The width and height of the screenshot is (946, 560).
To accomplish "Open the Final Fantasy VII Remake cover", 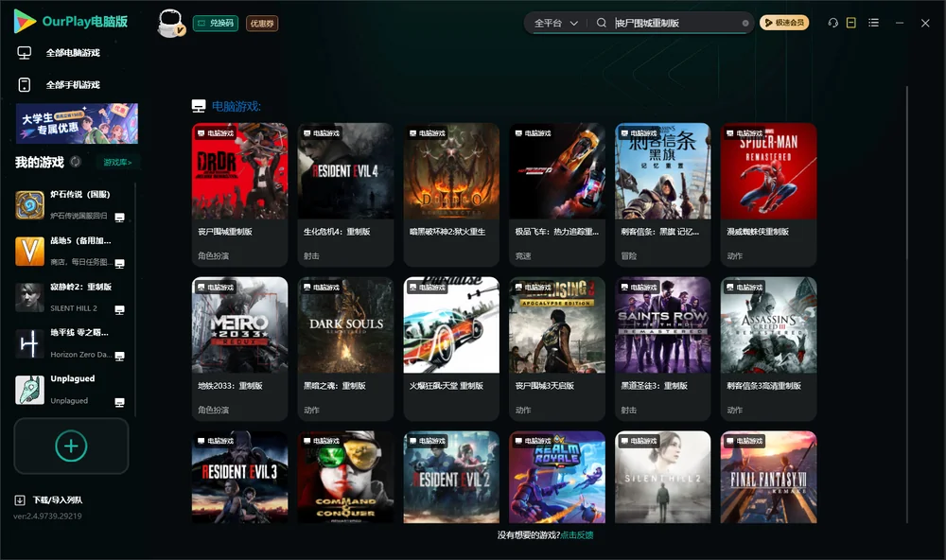I will (x=768, y=477).
